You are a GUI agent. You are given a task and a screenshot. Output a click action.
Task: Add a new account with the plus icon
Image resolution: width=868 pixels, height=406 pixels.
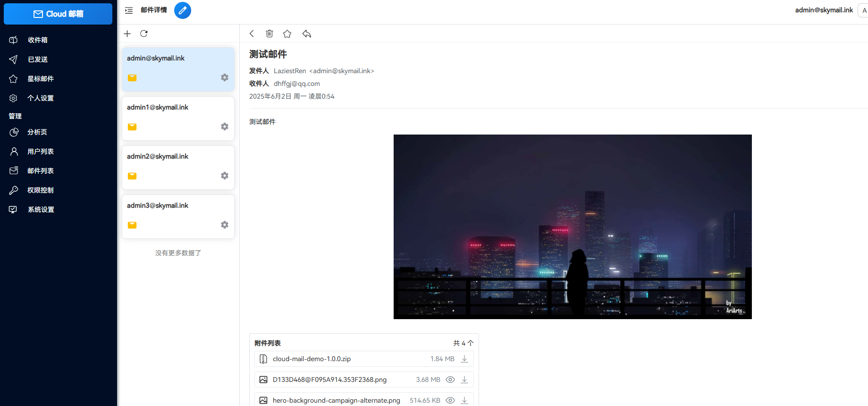coord(127,34)
